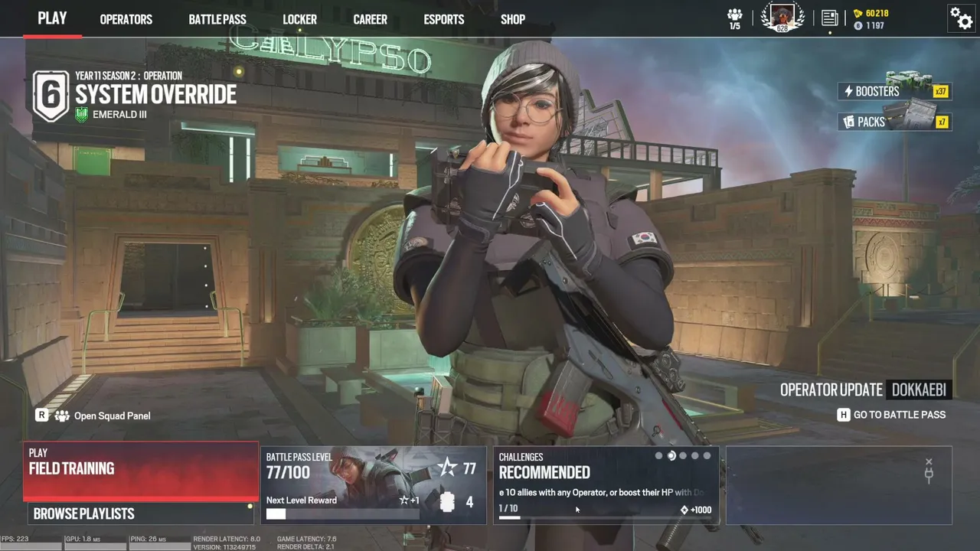
Task: Select the second challenge page dot
Action: [x=671, y=455]
